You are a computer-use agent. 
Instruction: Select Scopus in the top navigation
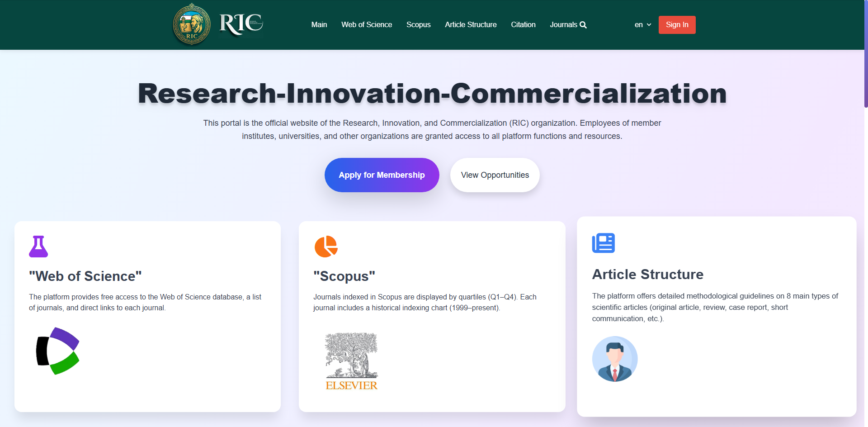point(418,25)
